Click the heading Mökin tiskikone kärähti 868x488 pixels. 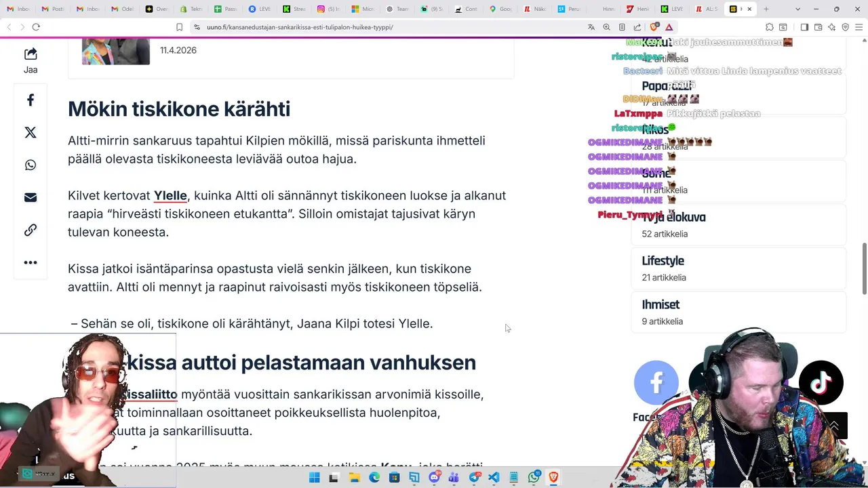[x=179, y=109]
